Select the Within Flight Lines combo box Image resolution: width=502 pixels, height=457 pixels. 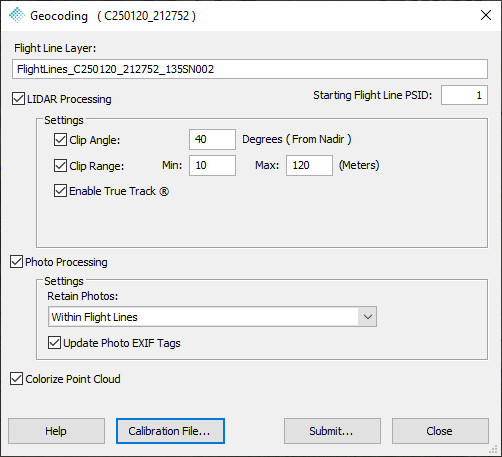point(212,317)
